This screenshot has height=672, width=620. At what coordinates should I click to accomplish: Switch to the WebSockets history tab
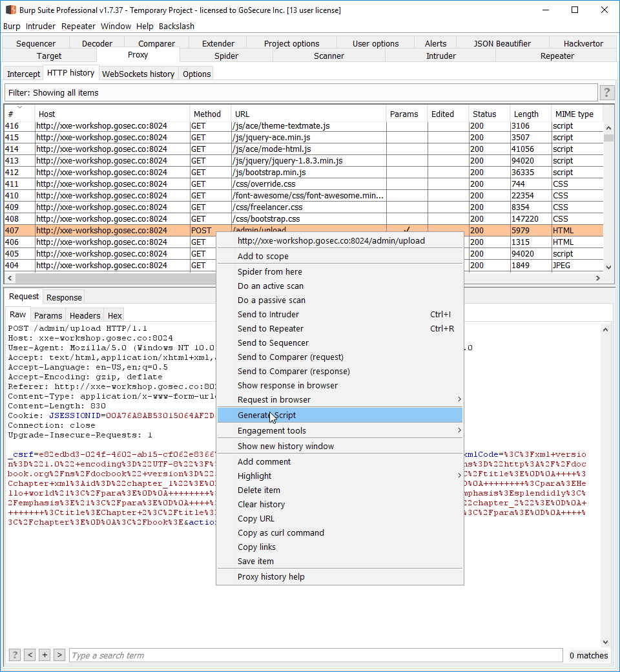click(x=138, y=73)
